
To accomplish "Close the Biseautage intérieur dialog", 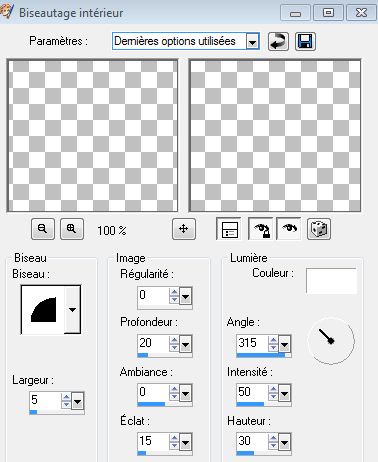I will 361,13.
